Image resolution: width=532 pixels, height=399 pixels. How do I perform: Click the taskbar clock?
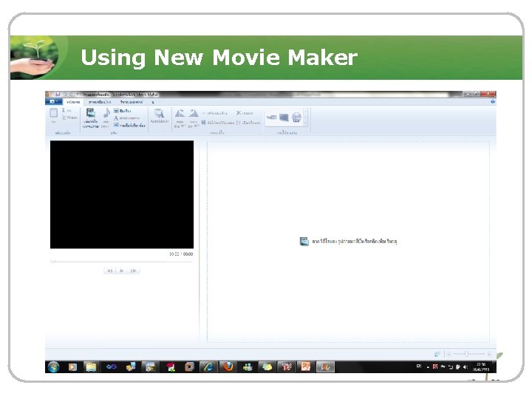click(x=481, y=366)
